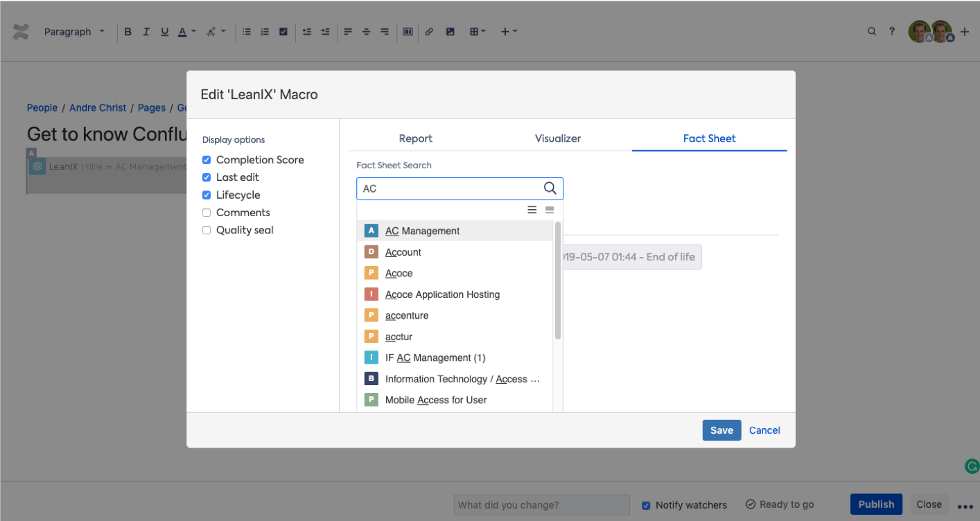The height and width of the screenshot is (521, 980).
Task: Uncheck the Completion Score option
Action: (x=207, y=160)
